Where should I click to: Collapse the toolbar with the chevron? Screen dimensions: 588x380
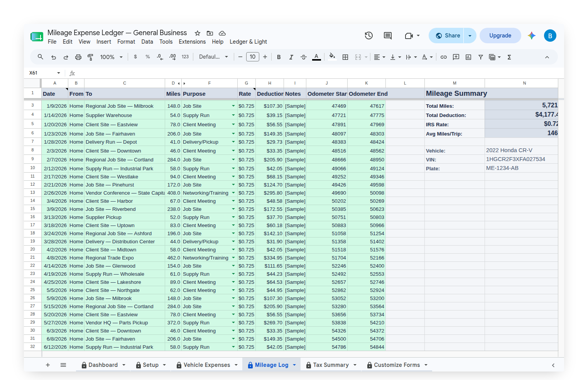point(547,57)
